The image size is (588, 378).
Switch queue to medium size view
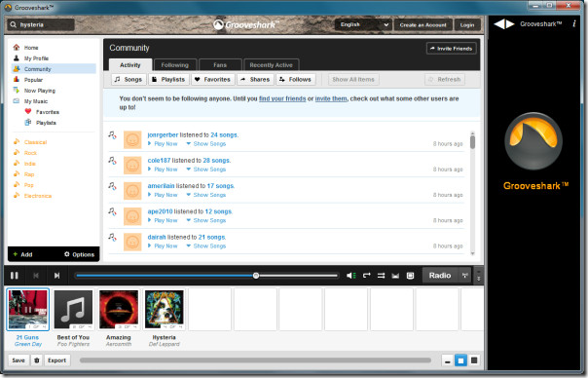click(460, 360)
